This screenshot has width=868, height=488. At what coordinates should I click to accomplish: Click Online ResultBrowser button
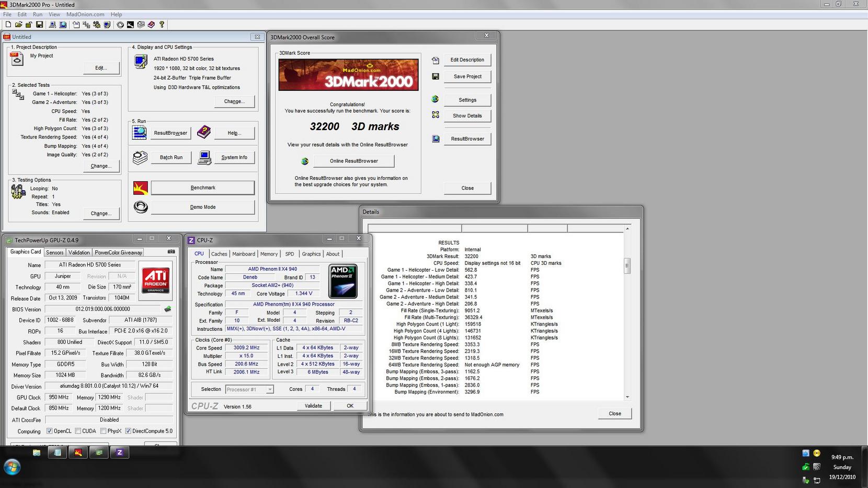(x=354, y=161)
